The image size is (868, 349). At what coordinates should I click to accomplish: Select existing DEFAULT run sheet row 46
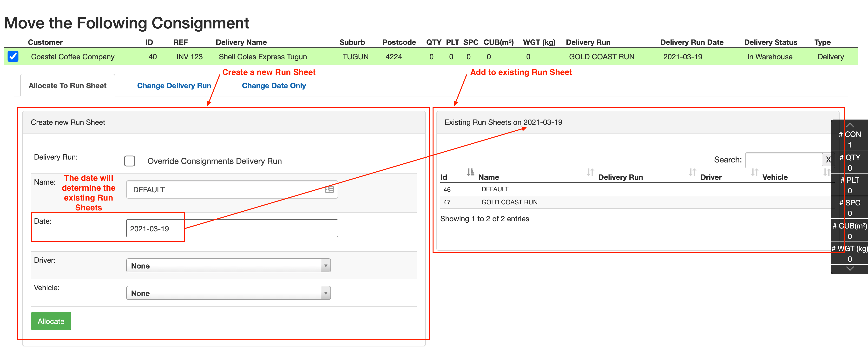(495, 189)
